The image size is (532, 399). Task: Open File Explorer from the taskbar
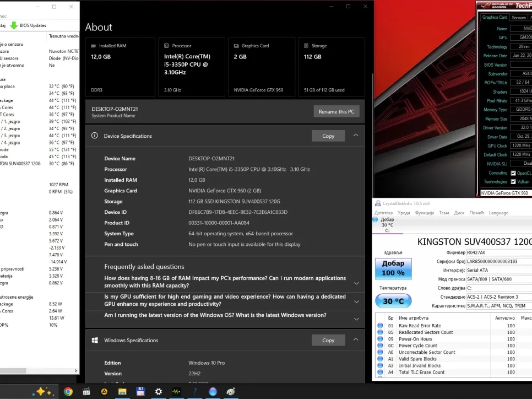pos(122,392)
